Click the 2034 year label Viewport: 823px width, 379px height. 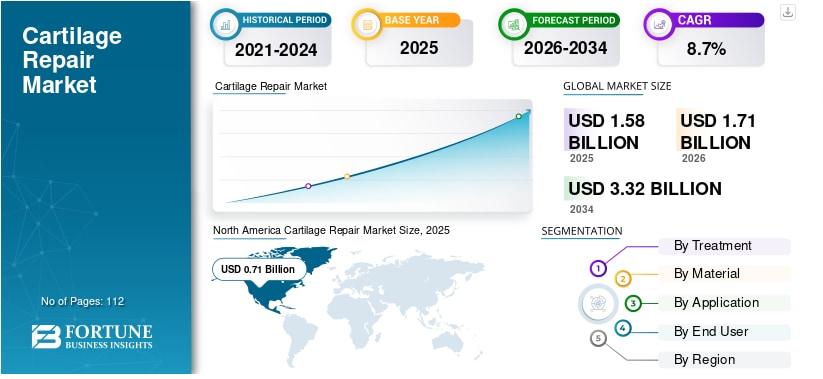(582, 209)
